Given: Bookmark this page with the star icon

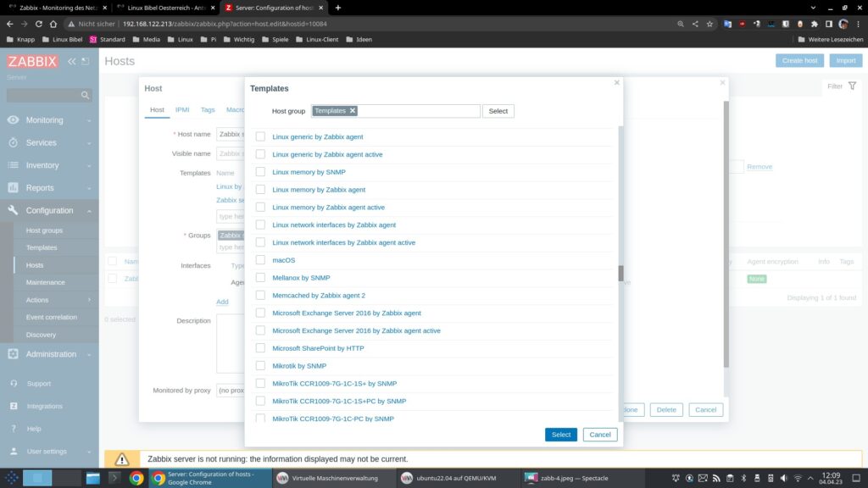Looking at the screenshot, I should [x=709, y=24].
